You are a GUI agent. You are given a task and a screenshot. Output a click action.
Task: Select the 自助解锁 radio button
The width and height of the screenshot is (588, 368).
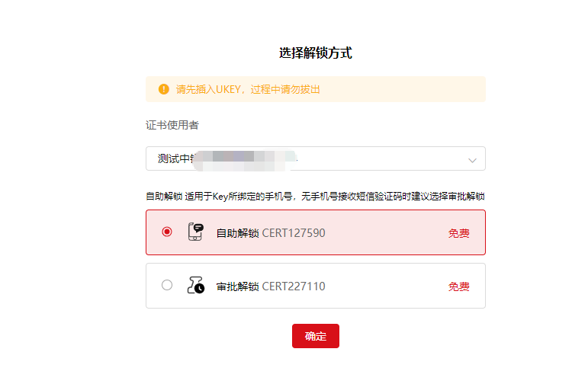tap(167, 232)
